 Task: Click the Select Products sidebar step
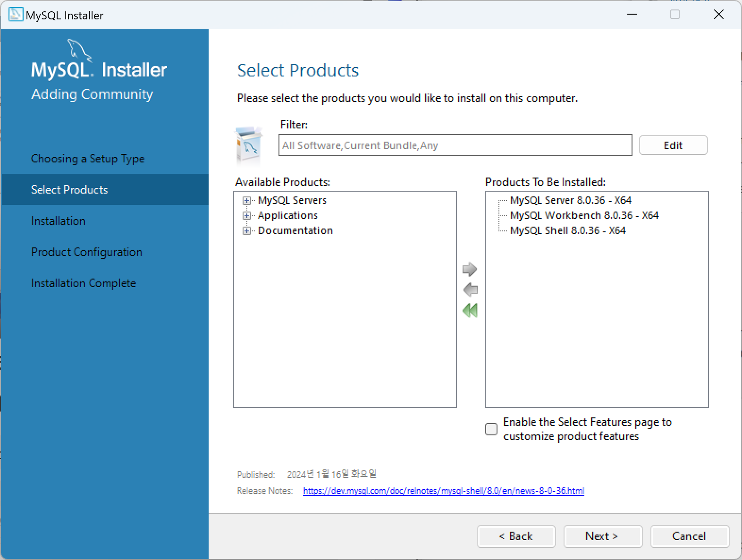(x=105, y=189)
